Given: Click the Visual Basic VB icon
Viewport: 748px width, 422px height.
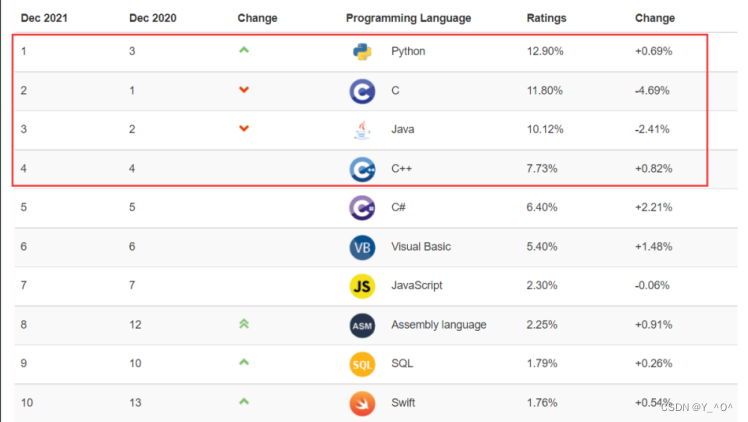Looking at the screenshot, I should 362,247.
